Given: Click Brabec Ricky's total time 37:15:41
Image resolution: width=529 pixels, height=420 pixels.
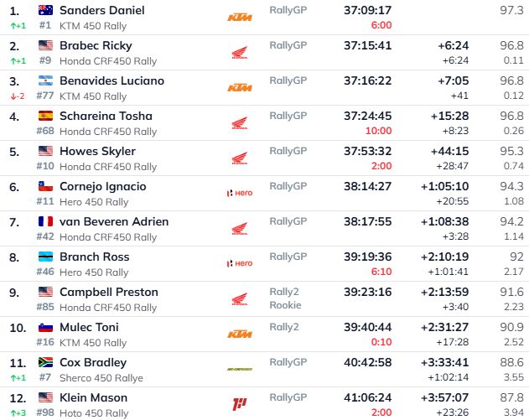Looking at the screenshot, I should click(x=367, y=45).
